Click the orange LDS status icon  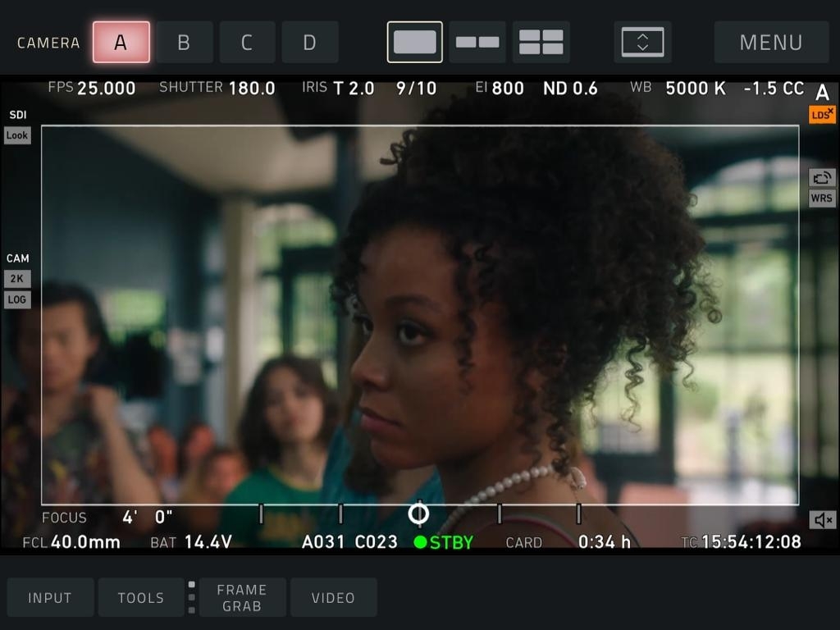pyautogui.click(x=822, y=115)
